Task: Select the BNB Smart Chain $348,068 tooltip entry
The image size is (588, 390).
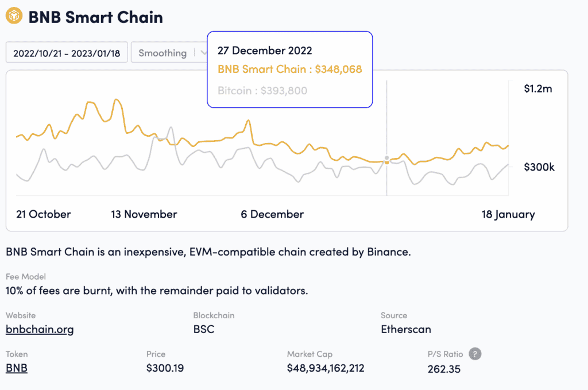Action: pyautogui.click(x=289, y=69)
